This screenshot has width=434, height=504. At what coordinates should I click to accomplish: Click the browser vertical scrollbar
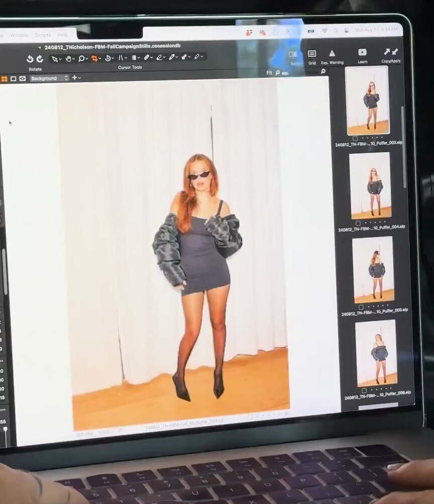tap(403, 147)
